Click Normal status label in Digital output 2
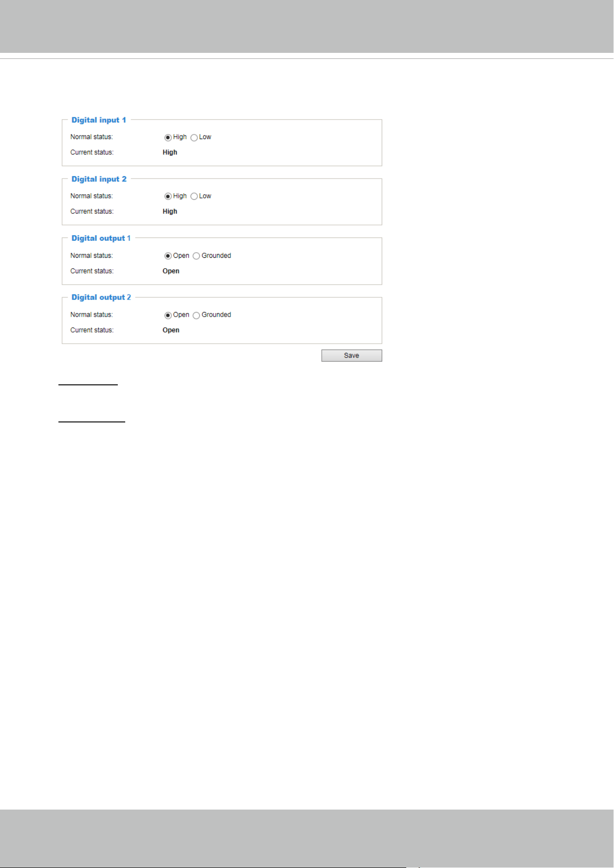 pos(91,315)
